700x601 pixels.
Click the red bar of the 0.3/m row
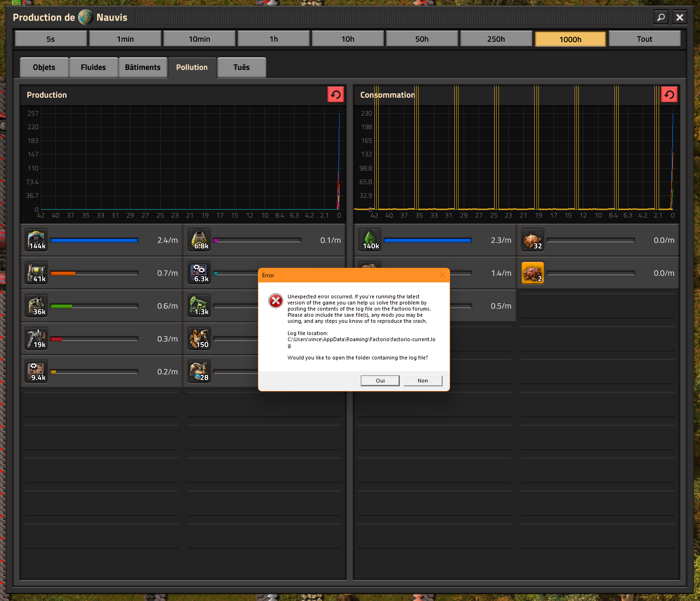(56, 339)
